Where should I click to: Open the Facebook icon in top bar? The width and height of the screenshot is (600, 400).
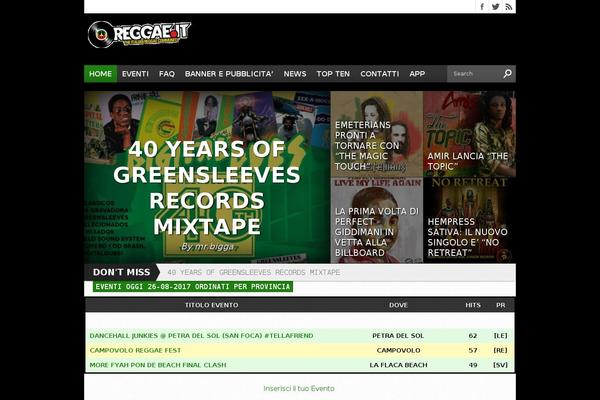coord(482,7)
